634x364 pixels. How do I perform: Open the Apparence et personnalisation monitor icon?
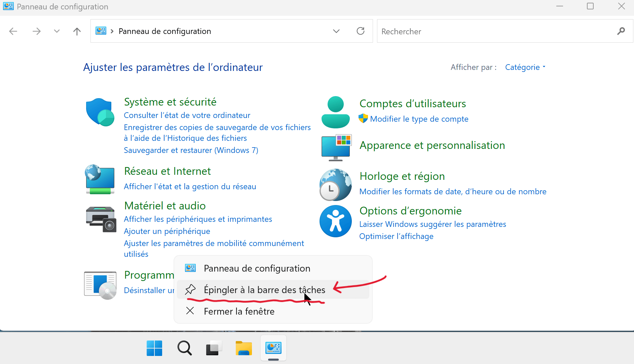[x=336, y=148]
